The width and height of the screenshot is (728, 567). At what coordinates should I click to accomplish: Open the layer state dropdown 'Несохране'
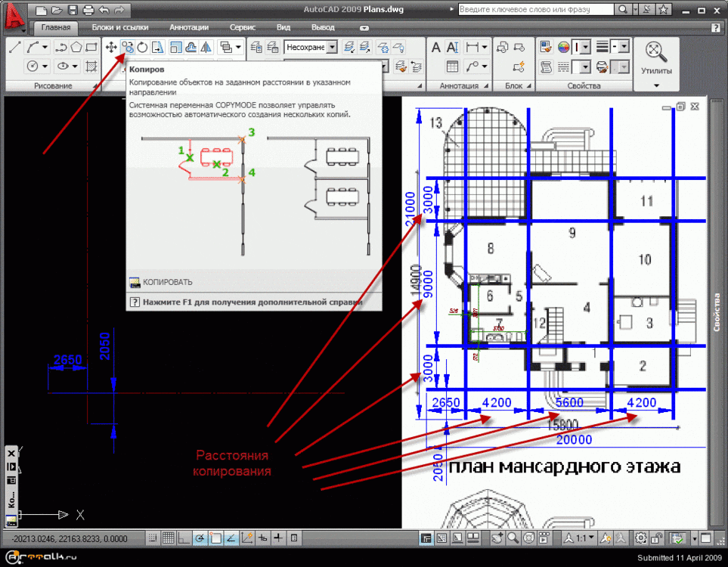(x=311, y=47)
